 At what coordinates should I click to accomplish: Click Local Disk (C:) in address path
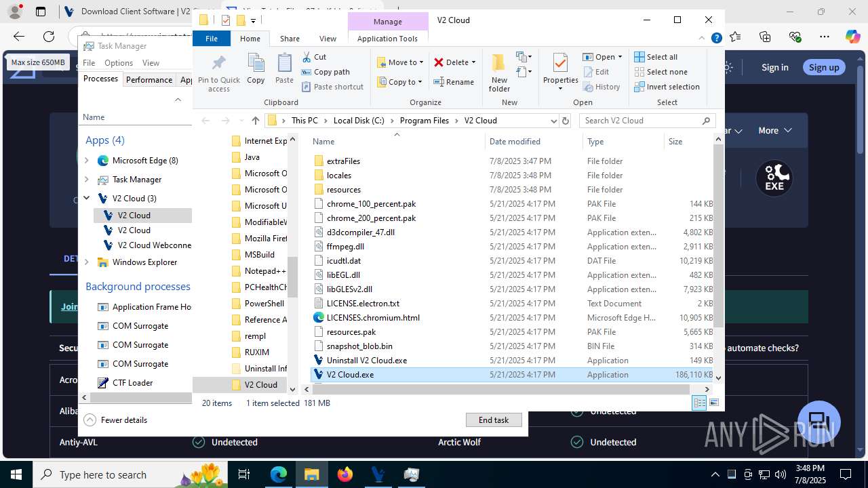pyautogui.click(x=359, y=121)
